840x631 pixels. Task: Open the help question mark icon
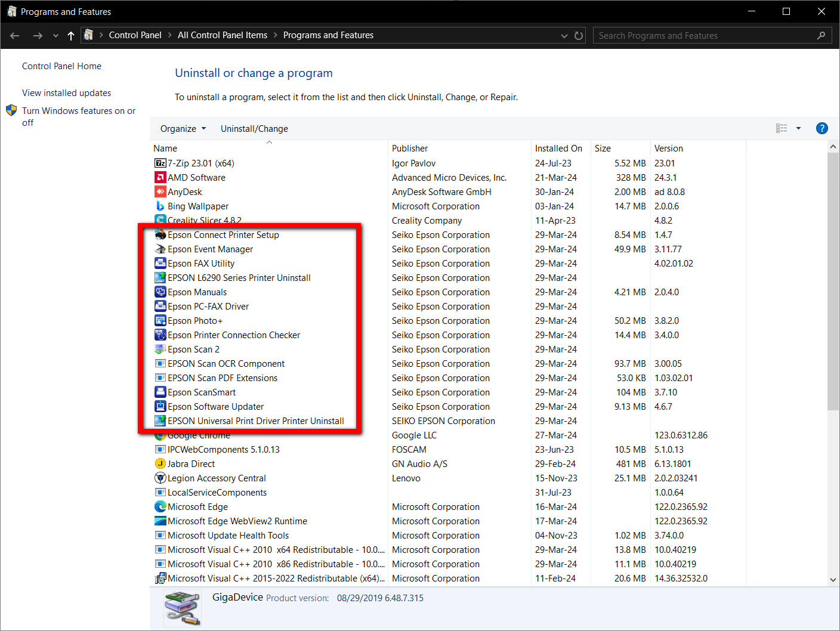822,128
